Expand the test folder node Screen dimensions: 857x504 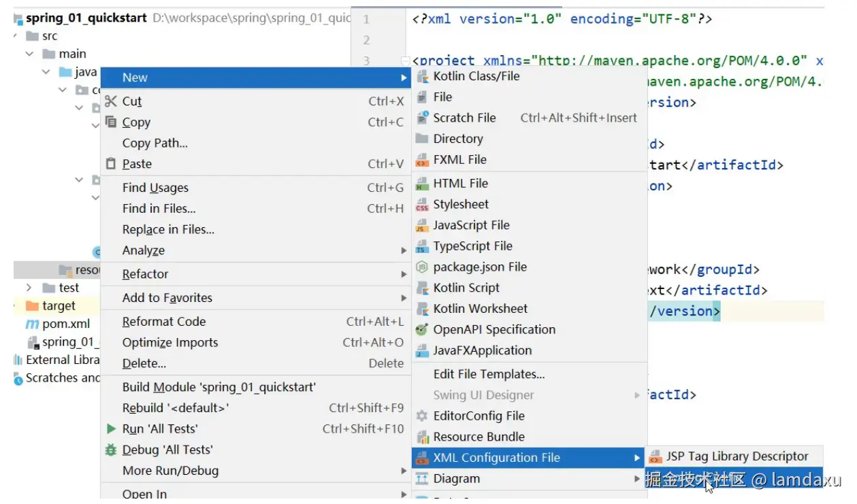(x=29, y=288)
